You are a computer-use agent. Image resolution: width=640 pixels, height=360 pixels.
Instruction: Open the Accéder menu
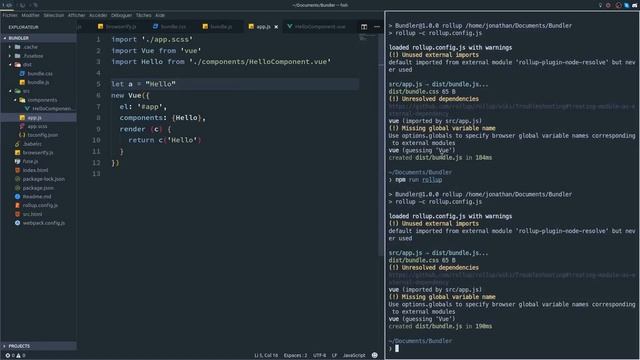[x=98, y=15]
